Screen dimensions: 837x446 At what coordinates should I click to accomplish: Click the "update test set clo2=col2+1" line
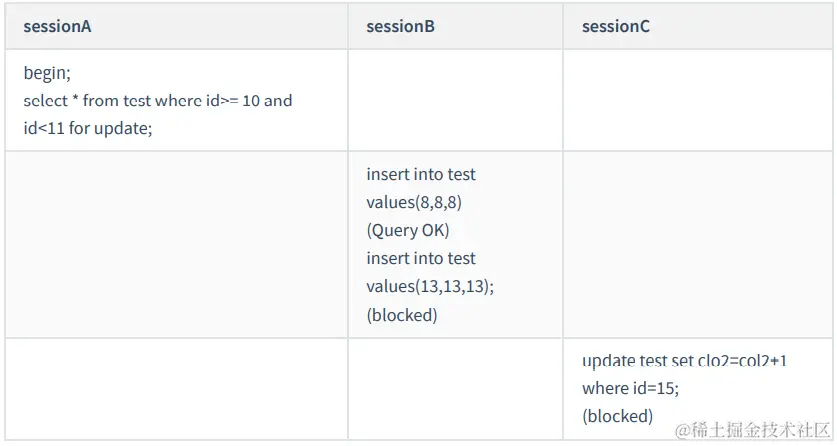[x=691, y=360]
